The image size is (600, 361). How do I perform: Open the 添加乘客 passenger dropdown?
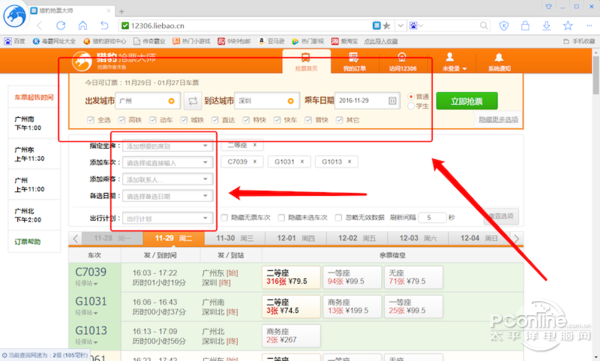pyautogui.click(x=168, y=179)
